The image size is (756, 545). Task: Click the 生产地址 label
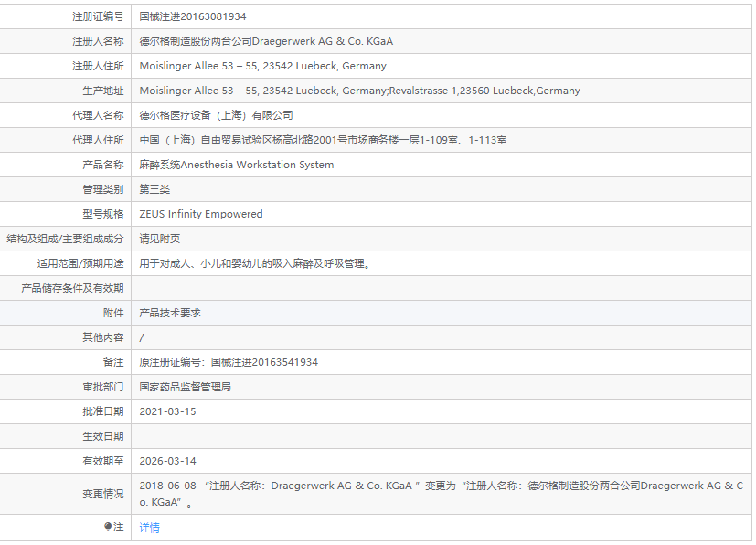pyautogui.click(x=103, y=91)
